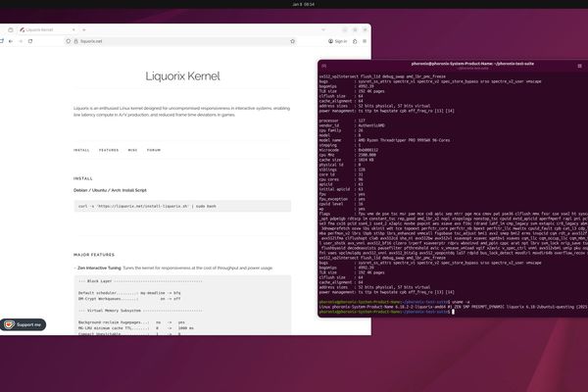Open the INSTALL navigation link
The width and height of the screenshot is (588, 392).
coord(81,150)
